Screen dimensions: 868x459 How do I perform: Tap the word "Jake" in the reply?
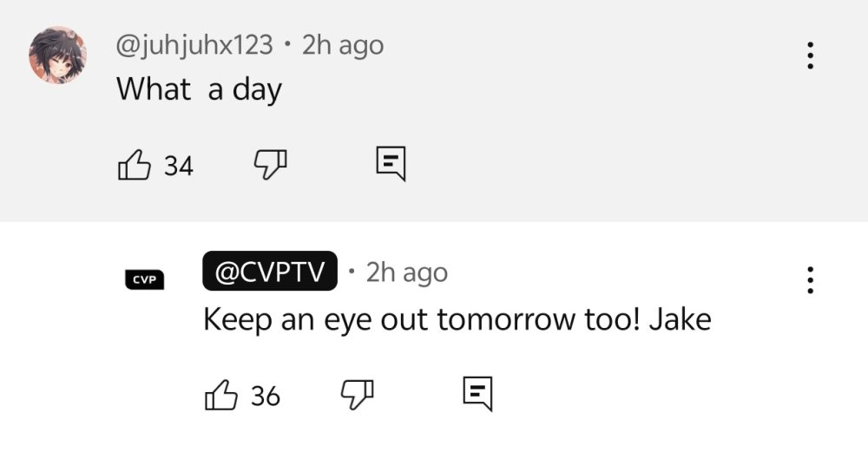[x=681, y=319]
